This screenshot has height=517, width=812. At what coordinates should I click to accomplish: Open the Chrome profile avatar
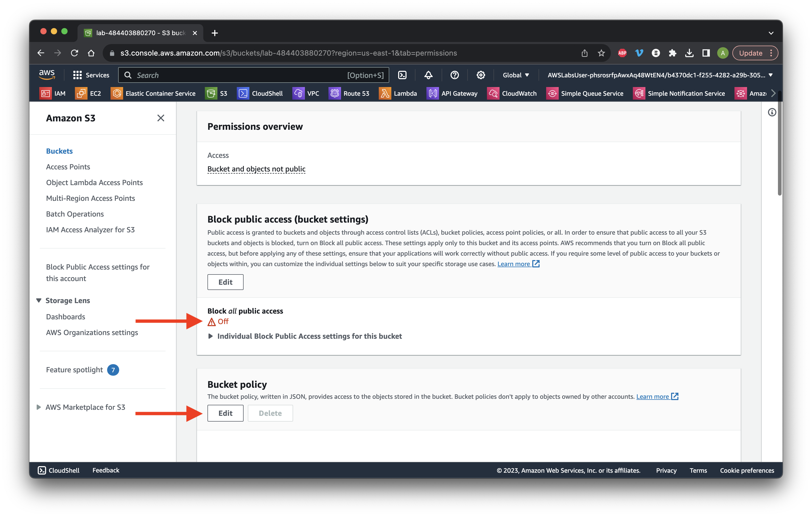click(x=723, y=53)
